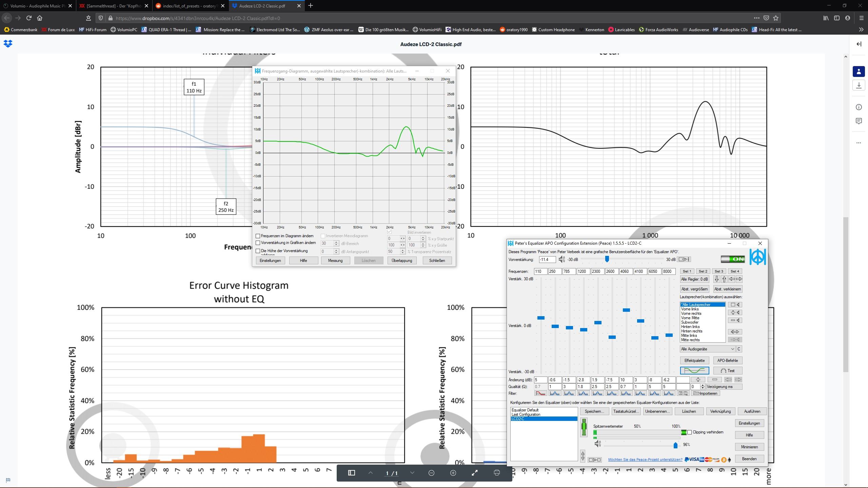Viewport: 868px width, 488px height.
Task: Click Speichern... button in Peace
Action: coord(594,411)
